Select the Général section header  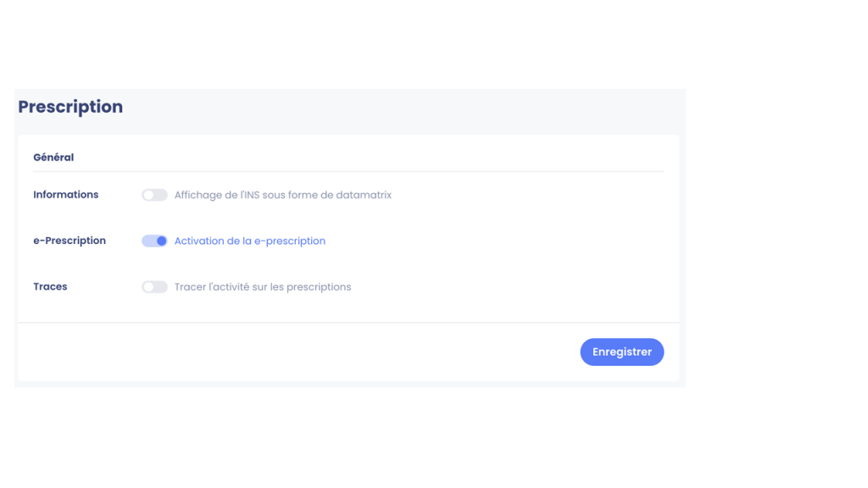[x=53, y=157]
